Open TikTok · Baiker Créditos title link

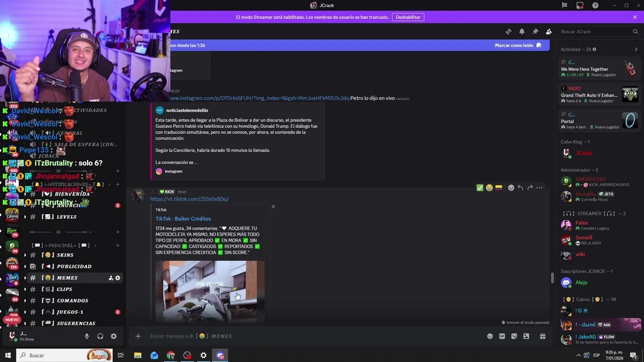pyautogui.click(x=183, y=219)
